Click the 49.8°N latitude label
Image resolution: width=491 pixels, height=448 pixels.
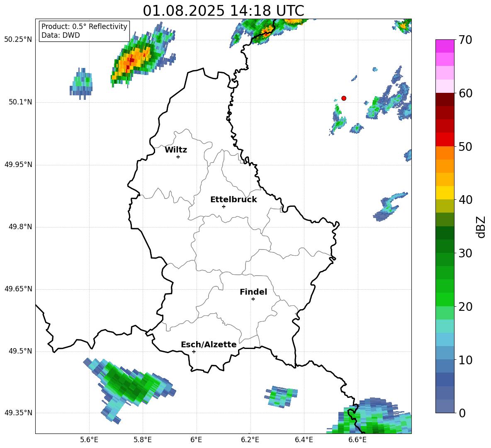pyautogui.click(x=21, y=227)
